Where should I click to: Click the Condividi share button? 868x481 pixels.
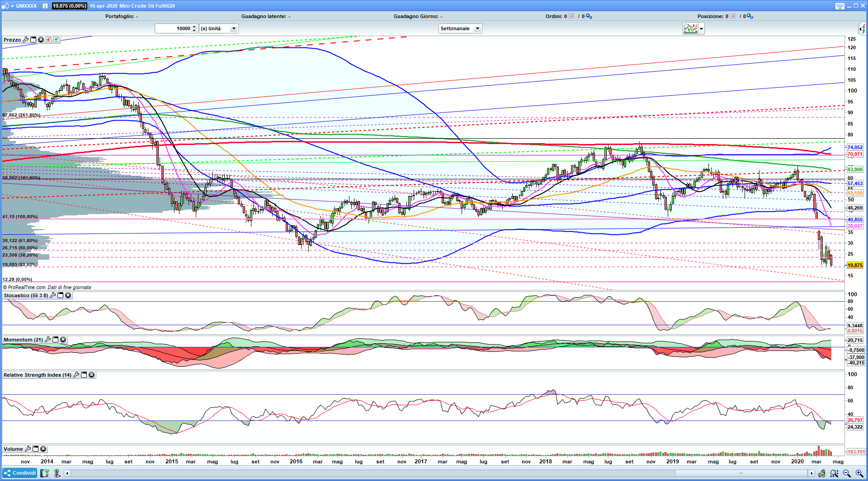pyautogui.click(x=20, y=473)
